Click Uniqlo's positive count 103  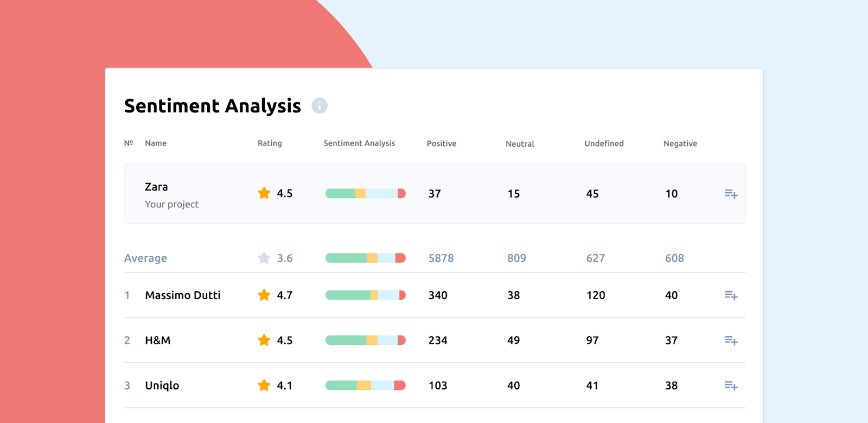[438, 386]
